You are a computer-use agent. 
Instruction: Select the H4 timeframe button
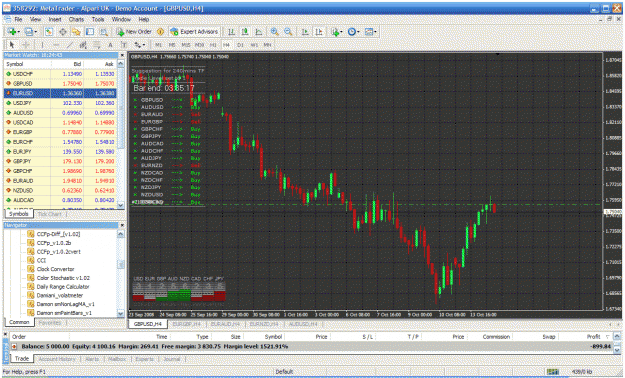point(226,45)
